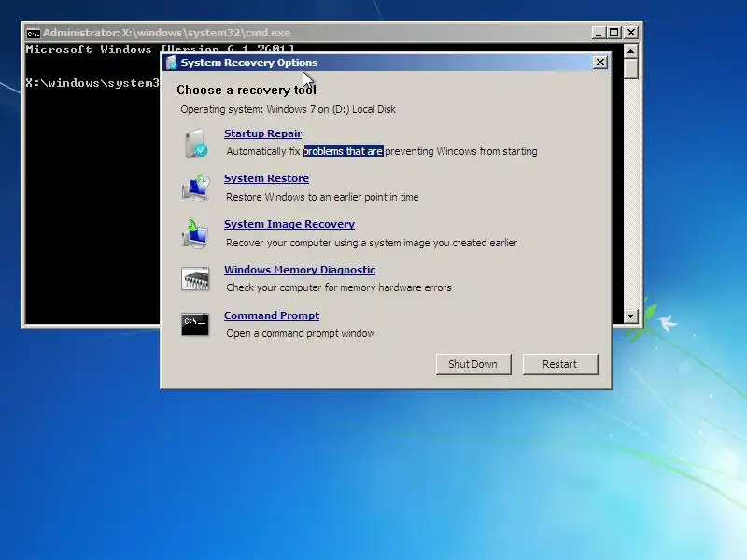Open the Command Prompt link
The width and height of the screenshot is (747, 560).
pyautogui.click(x=272, y=315)
